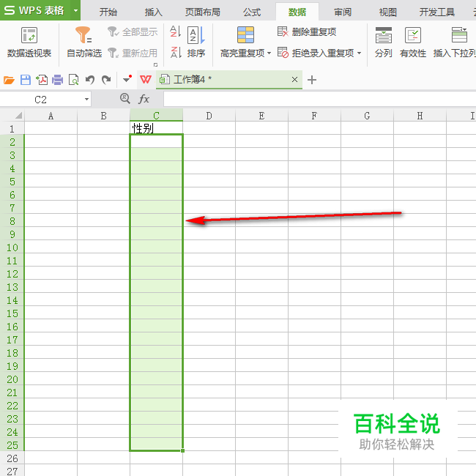
Task: Switch to the 开始 tab
Action: pos(108,12)
